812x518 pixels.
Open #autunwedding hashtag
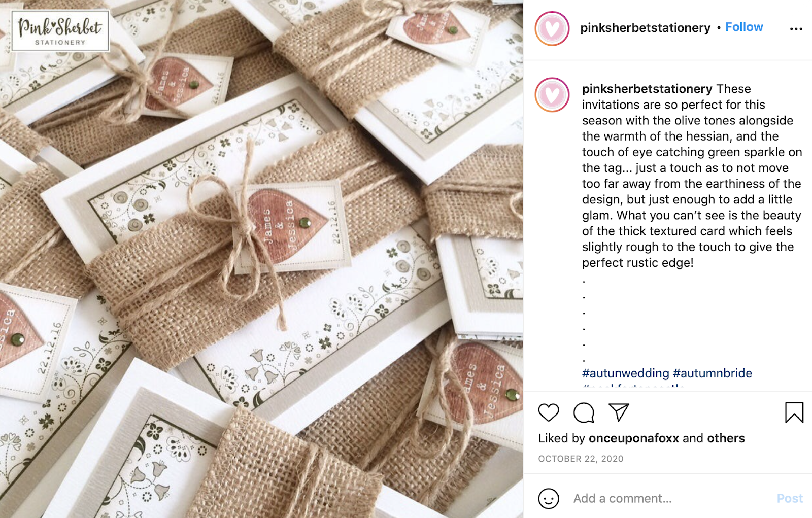[626, 373]
